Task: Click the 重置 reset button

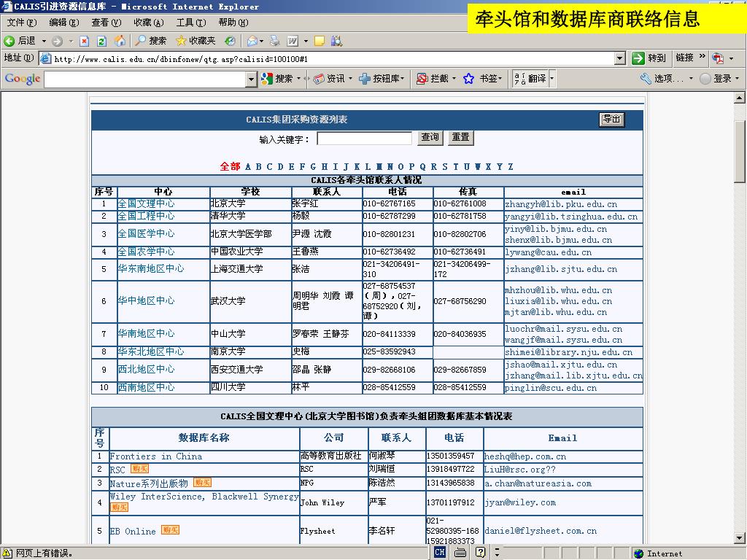Action: point(461,138)
